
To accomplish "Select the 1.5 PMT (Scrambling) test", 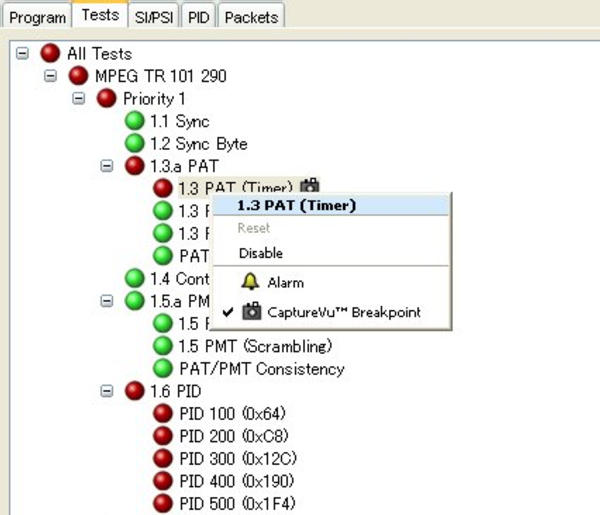I will [x=254, y=346].
